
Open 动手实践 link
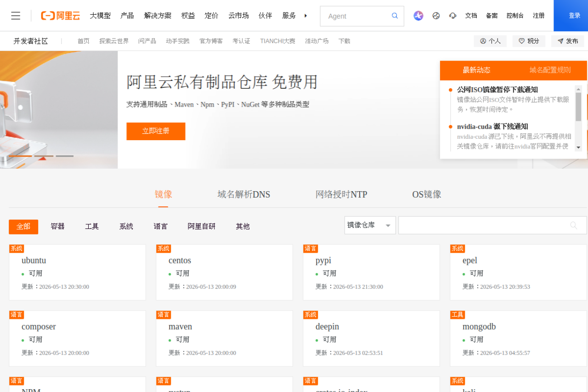pyautogui.click(x=178, y=41)
